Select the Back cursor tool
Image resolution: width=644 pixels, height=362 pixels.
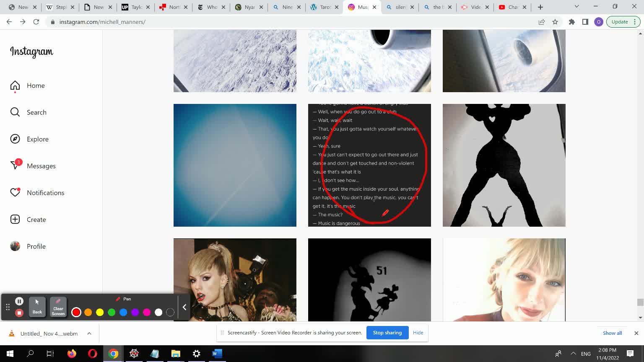[37, 307]
